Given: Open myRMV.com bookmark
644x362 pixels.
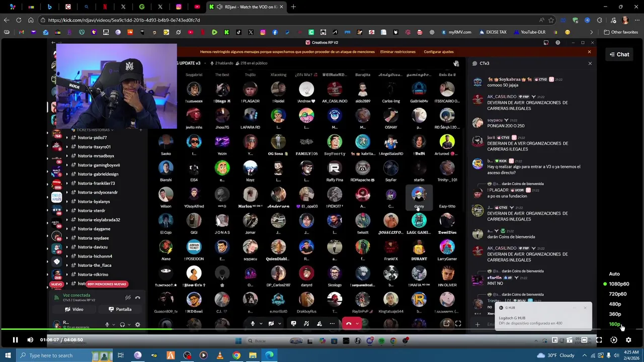Looking at the screenshot, I should pos(456,32).
